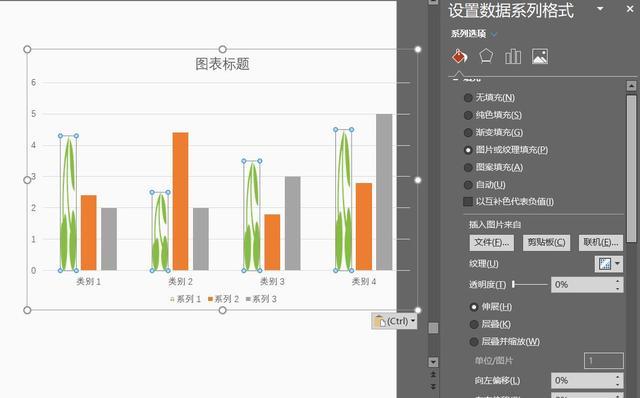Click the 透明度 slider handle
640x398 pixels.
513,285
